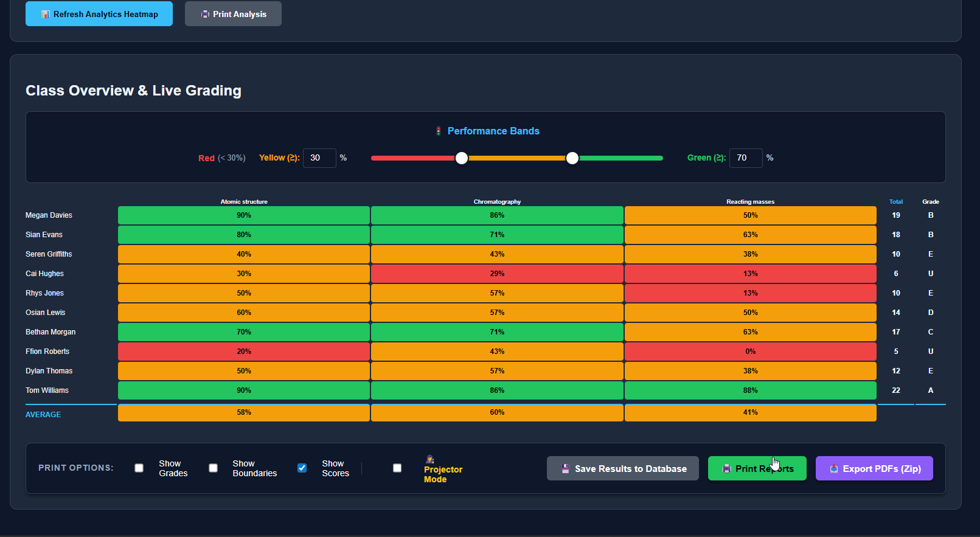Enable the Show Boundaries checkbox
The width and height of the screenshot is (980, 537).
[x=213, y=468]
